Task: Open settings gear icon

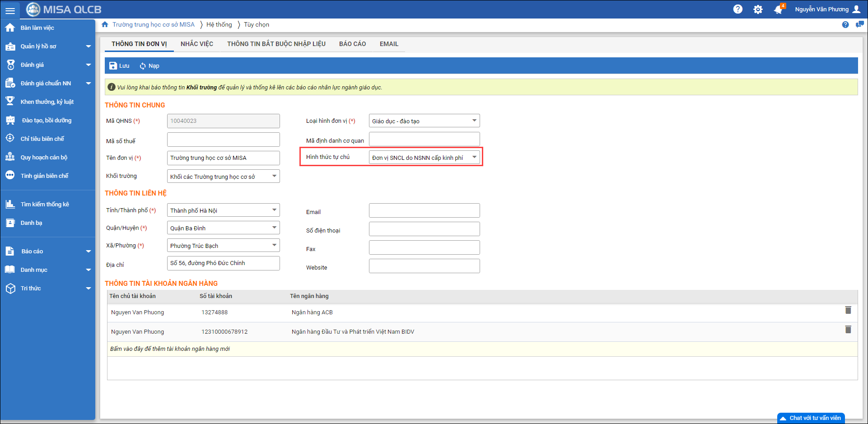Action: [758, 9]
